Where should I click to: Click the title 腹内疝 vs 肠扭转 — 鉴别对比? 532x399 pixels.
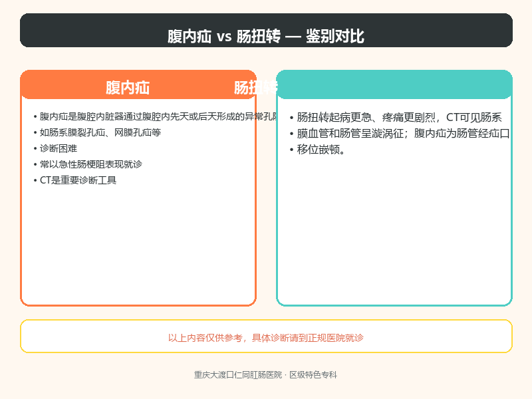[266, 36]
